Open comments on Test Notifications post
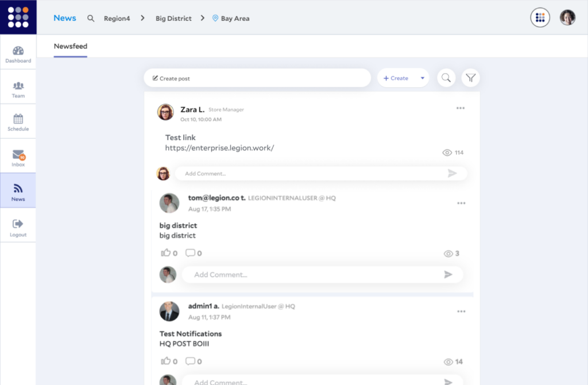This screenshot has height=385, width=588. (190, 361)
